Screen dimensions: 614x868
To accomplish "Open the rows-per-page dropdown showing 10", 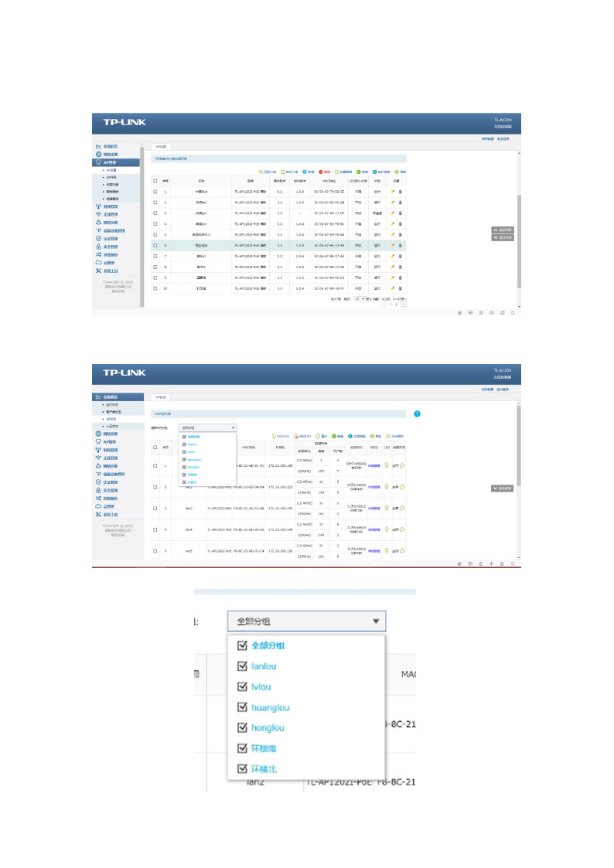I will (x=360, y=298).
